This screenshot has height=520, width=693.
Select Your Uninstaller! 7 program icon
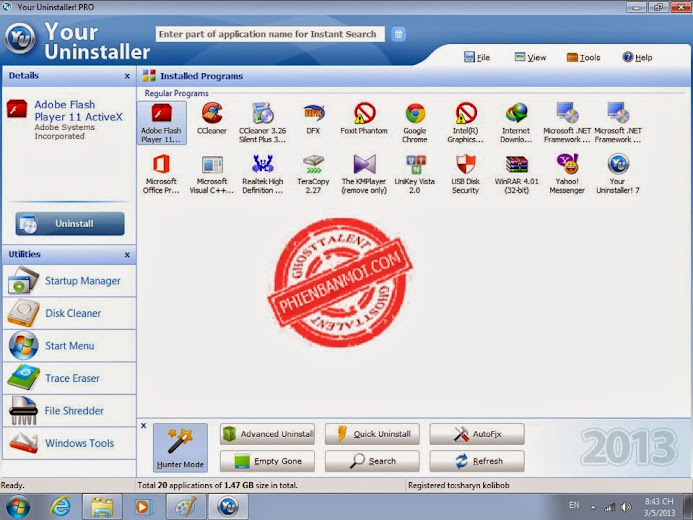click(x=618, y=174)
